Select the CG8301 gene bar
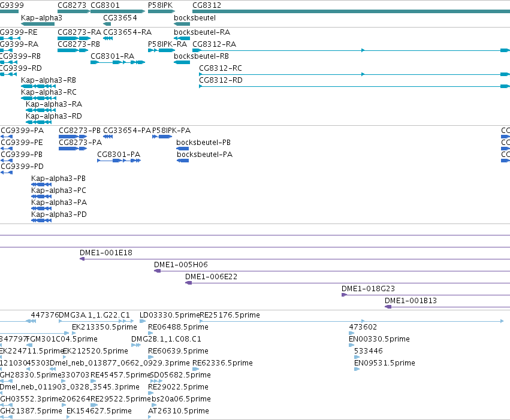This screenshot has width=510, height=420. [117, 11]
